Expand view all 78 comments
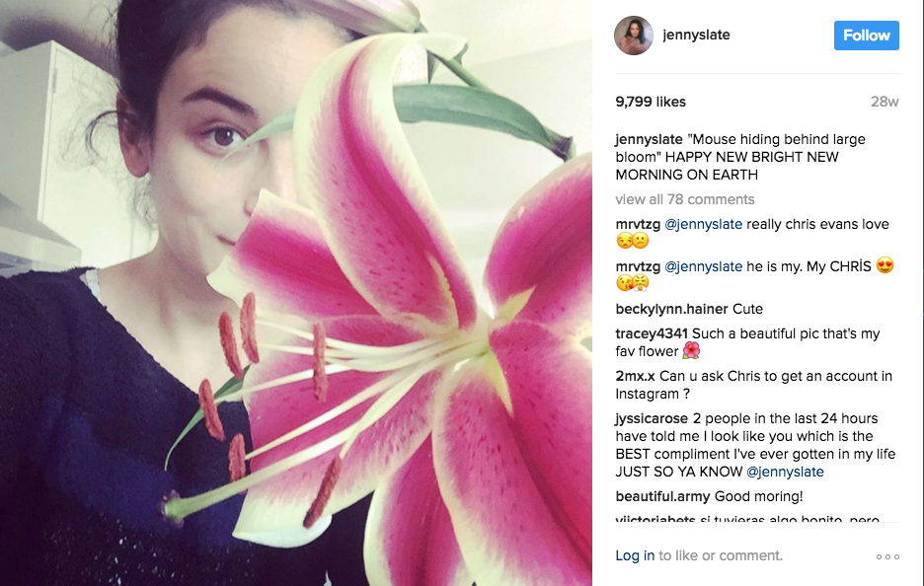924x586 pixels. coord(685,199)
